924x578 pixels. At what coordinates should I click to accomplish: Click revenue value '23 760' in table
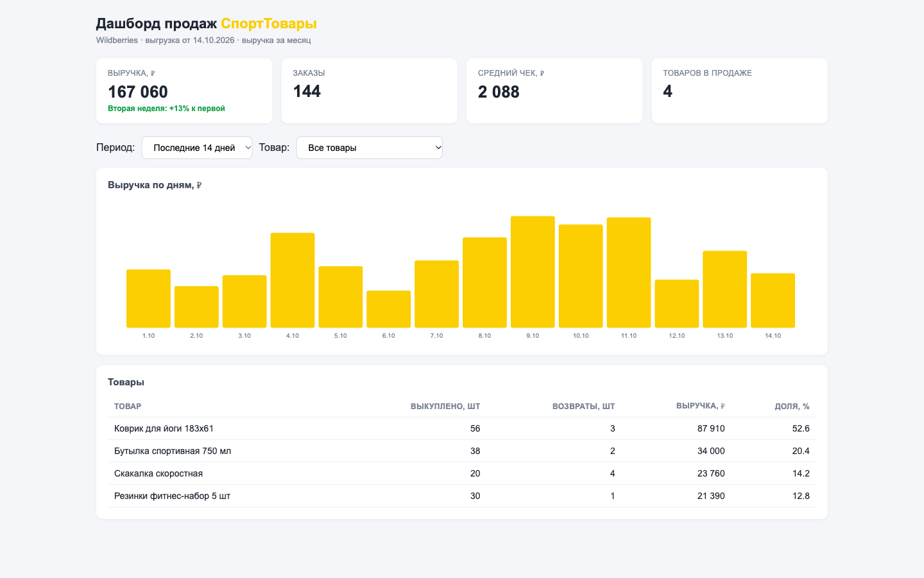pos(711,473)
